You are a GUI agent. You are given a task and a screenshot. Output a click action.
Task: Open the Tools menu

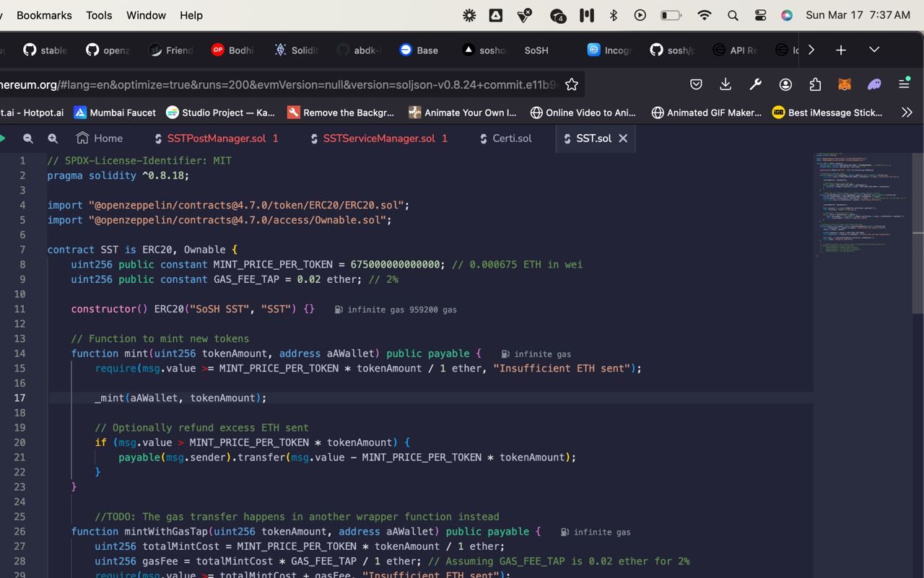(x=99, y=15)
